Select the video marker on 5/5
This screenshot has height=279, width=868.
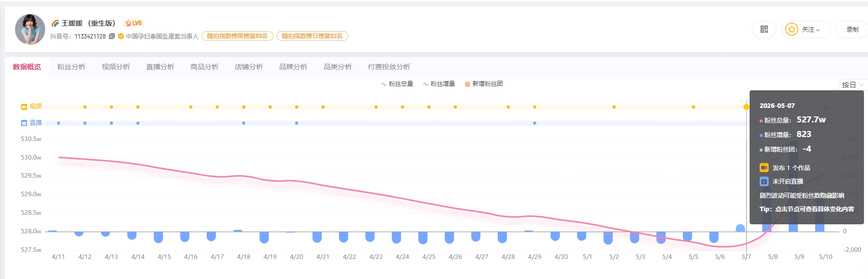(693, 107)
